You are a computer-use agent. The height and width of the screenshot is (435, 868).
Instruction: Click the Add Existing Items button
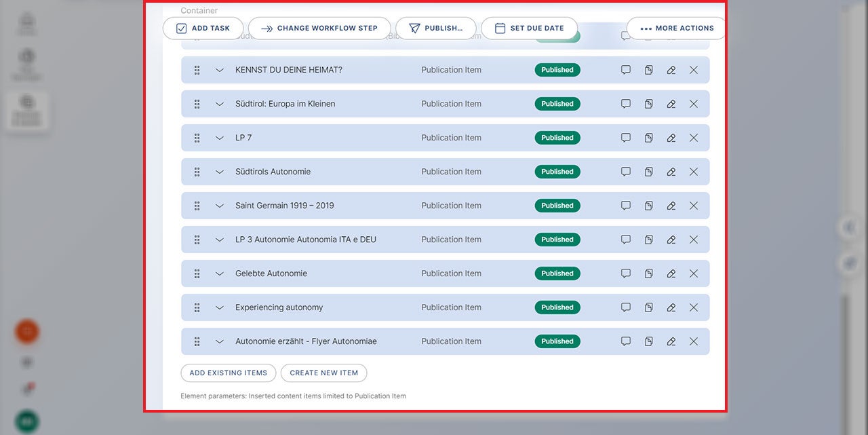tap(228, 373)
